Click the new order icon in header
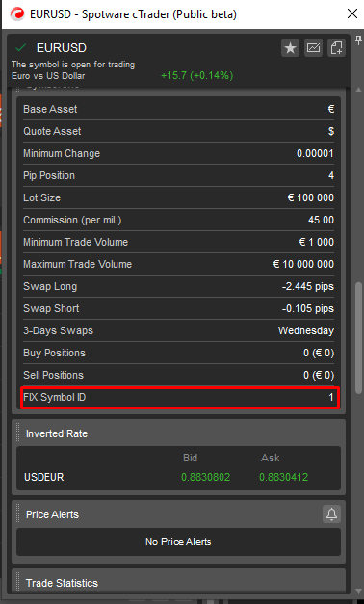Image resolution: width=364 pixels, height=604 pixels. pyautogui.click(x=336, y=48)
